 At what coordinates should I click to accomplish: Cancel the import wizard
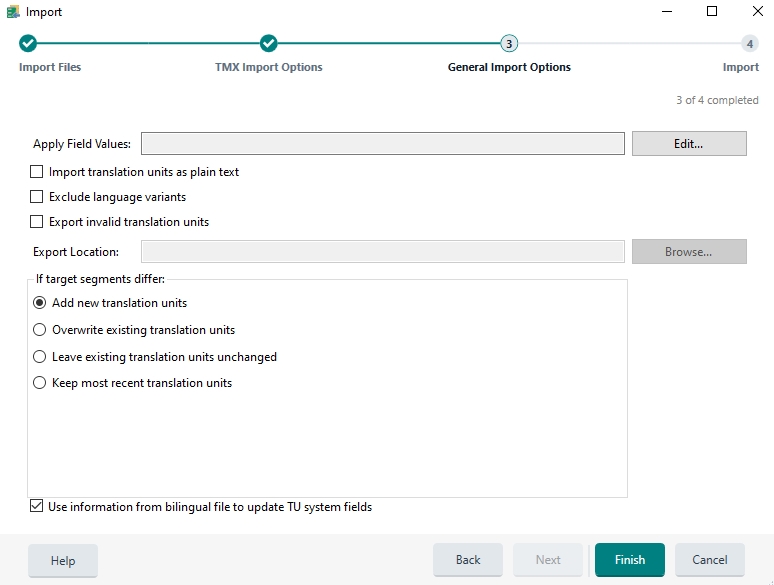(710, 560)
